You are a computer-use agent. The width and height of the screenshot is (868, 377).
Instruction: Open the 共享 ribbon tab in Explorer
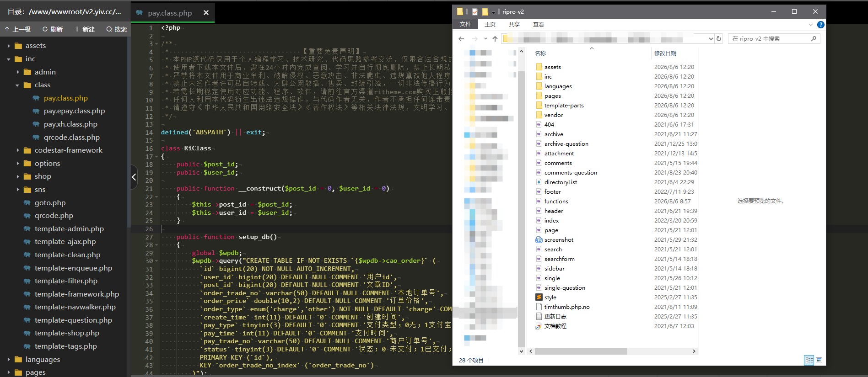click(x=514, y=24)
